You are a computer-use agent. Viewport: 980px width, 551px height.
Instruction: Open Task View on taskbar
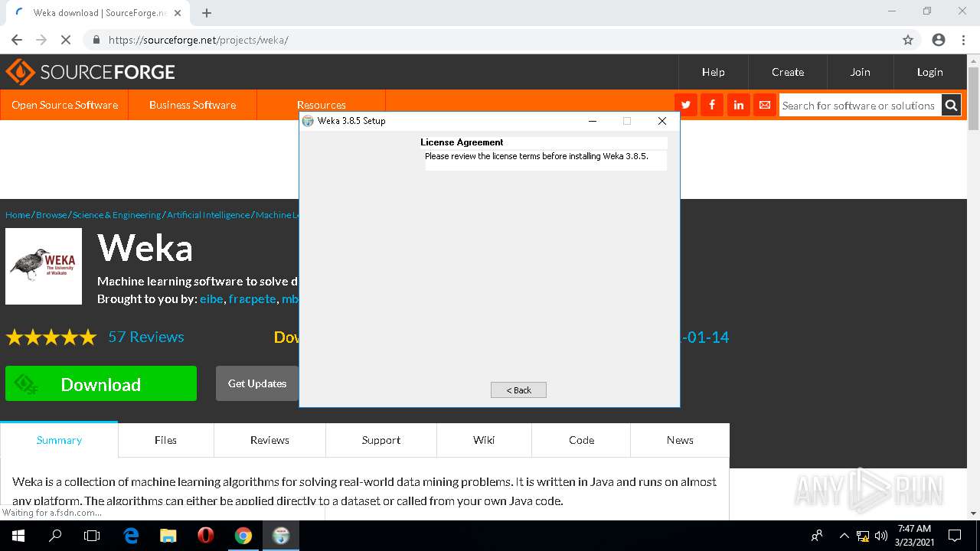pos(92,536)
